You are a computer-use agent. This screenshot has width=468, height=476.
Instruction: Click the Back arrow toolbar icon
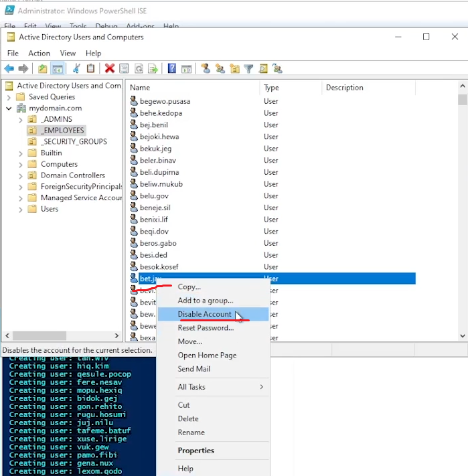pyautogui.click(x=9, y=68)
